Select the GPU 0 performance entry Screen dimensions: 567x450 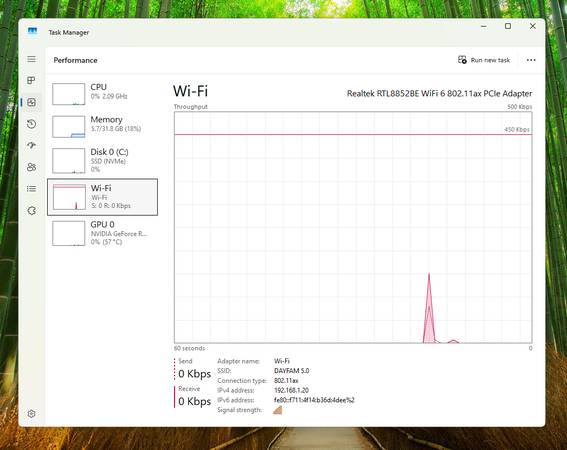point(103,233)
